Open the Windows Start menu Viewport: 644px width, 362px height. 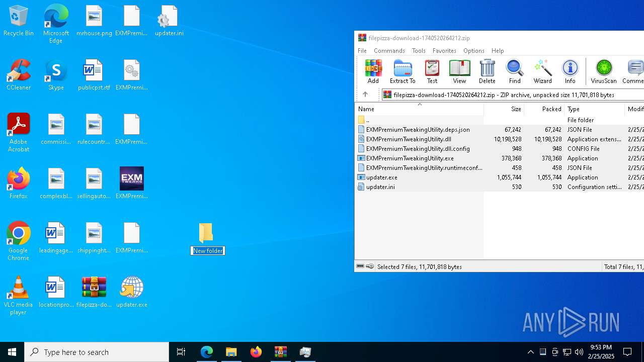[12, 352]
